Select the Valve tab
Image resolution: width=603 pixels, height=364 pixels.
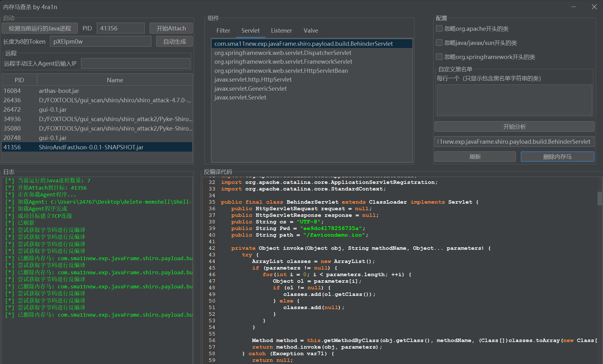(311, 30)
